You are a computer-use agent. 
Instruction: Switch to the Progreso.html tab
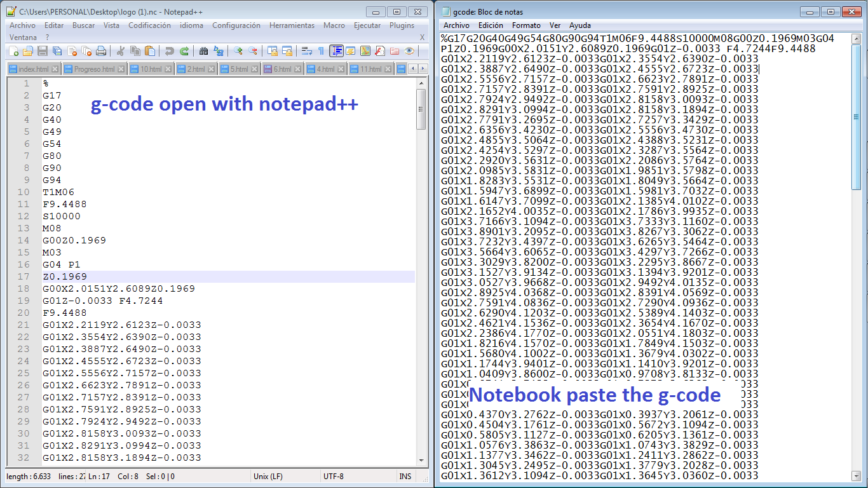[x=94, y=69]
